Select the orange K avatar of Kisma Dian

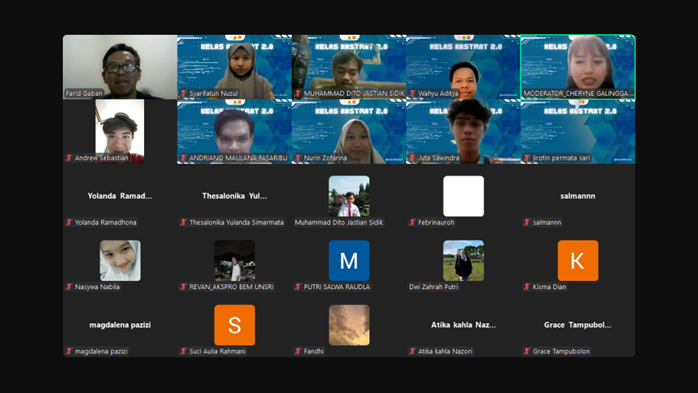click(x=578, y=260)
